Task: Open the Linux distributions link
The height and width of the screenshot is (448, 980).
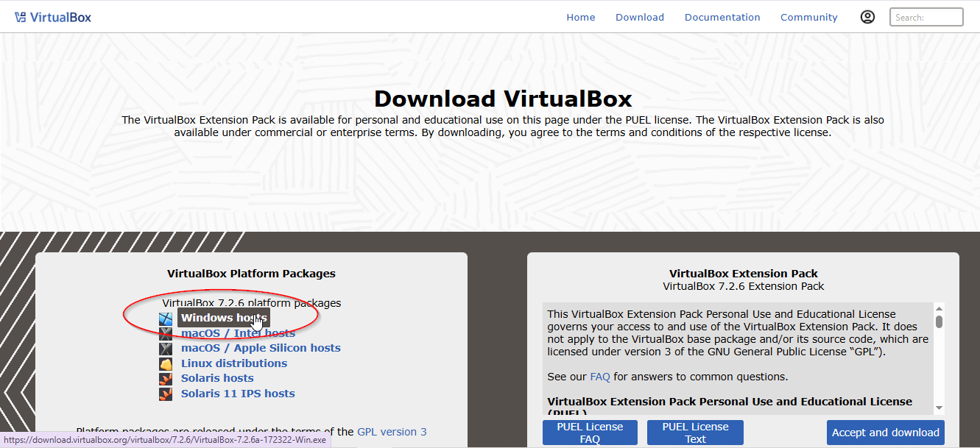Action: pos(234,363)
